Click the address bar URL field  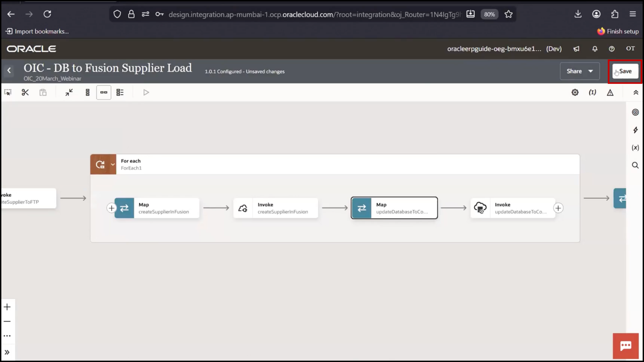315,14
